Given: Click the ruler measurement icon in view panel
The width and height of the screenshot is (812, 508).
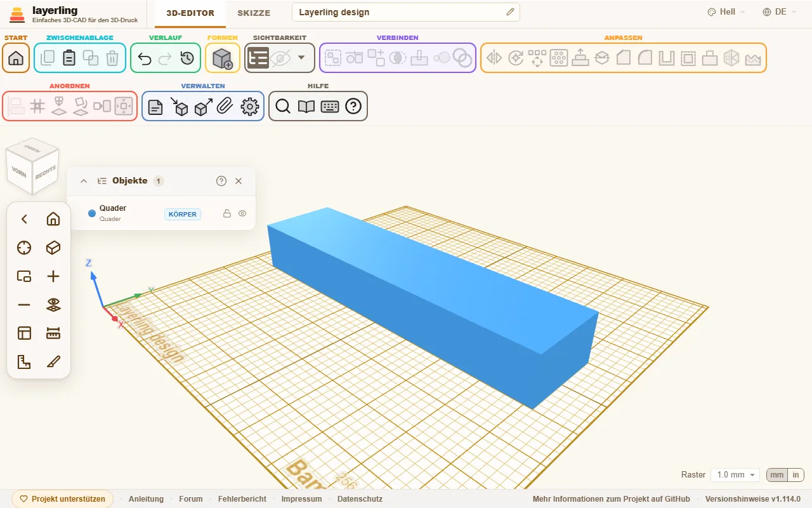Looking at the screenshot, I should (x=53, y=333).
